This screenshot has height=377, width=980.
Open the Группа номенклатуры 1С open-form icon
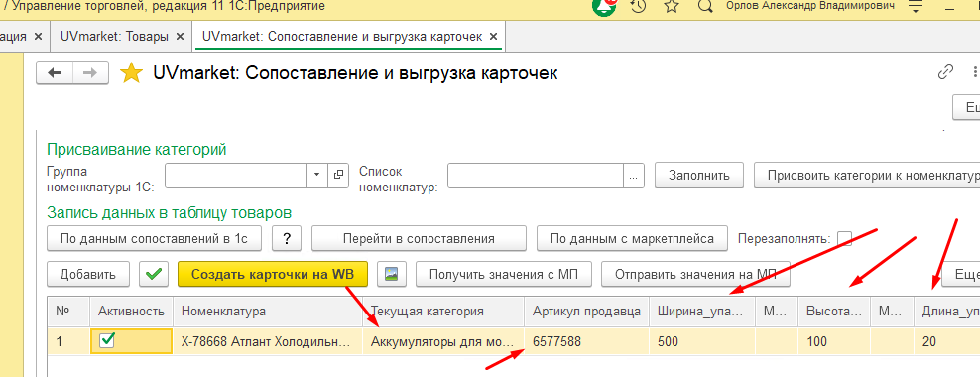click(338, 175)
